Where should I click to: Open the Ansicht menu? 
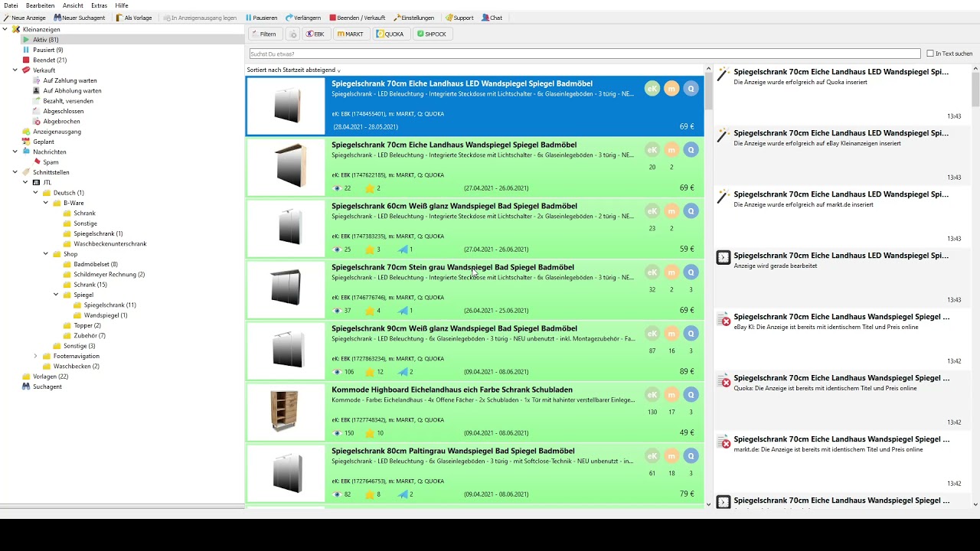pos(73,5)
